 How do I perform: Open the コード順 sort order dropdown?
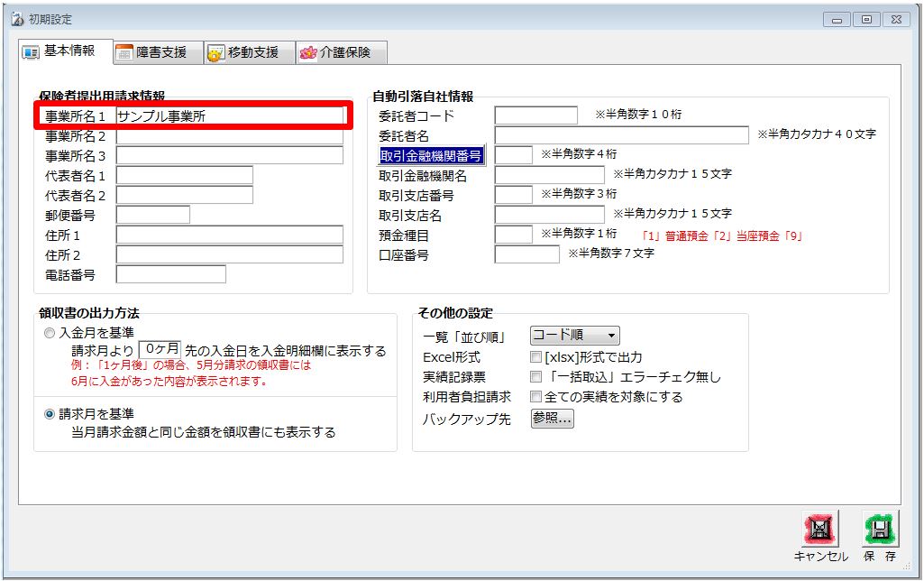574,336
